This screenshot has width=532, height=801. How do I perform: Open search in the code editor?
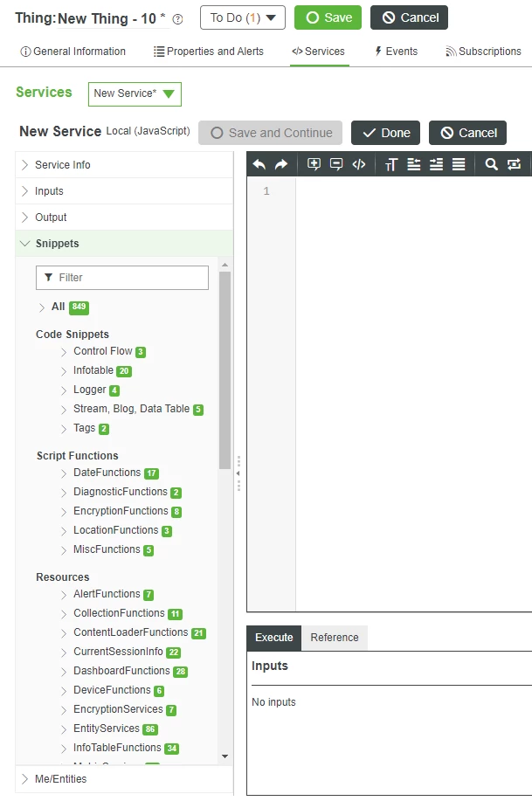tap(491, 164)
